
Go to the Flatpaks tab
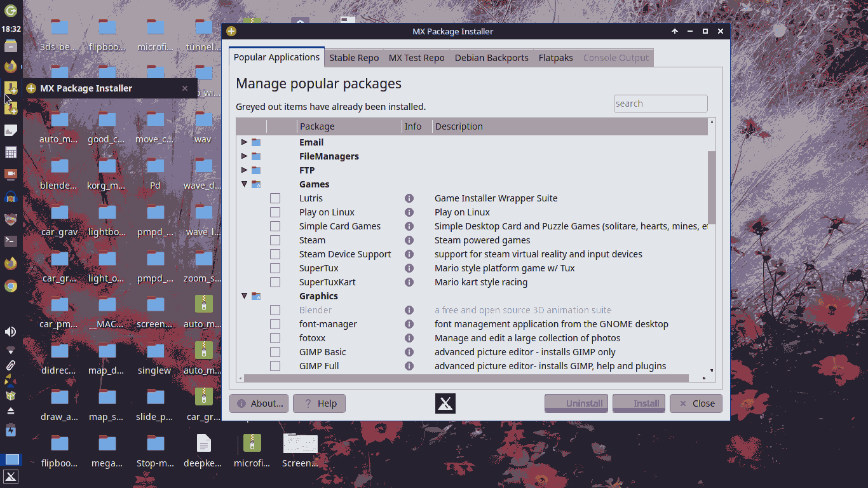(556, 58)
